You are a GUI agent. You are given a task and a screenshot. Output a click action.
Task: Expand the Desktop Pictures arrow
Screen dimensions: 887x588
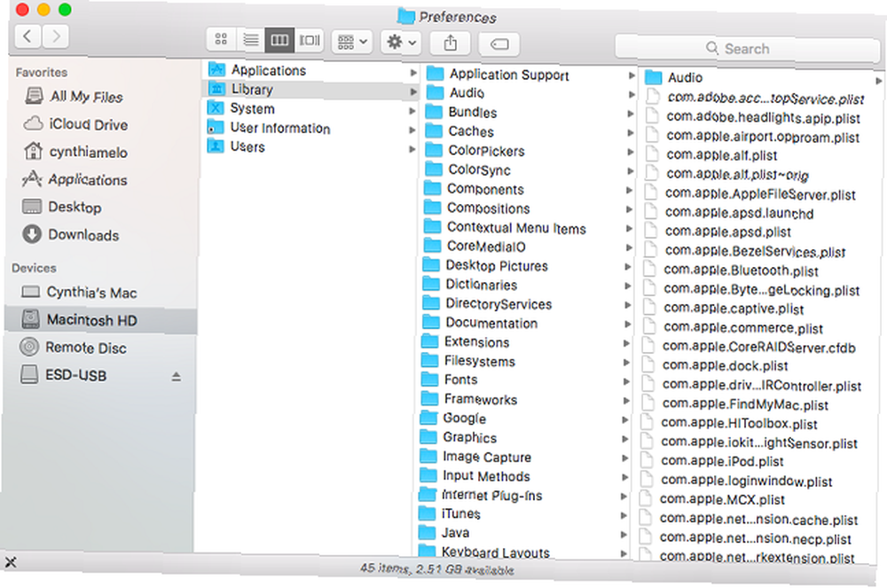[628, 267]
